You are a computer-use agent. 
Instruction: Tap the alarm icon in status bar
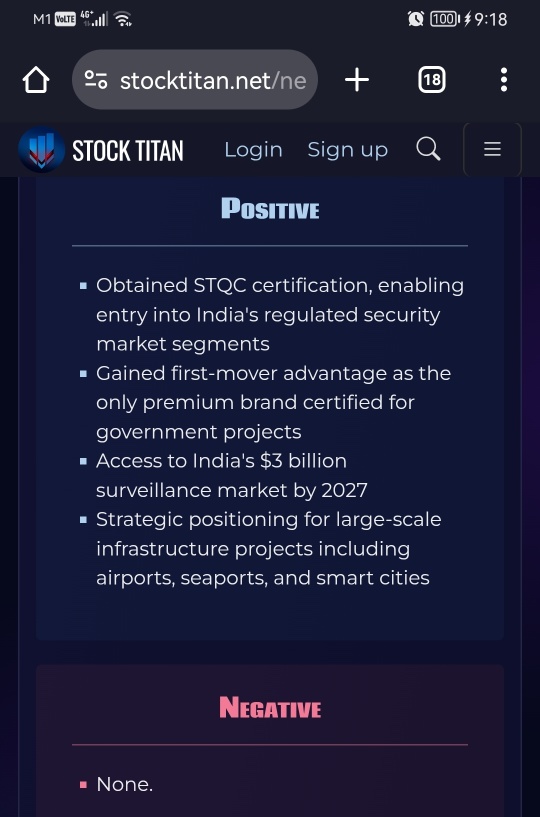coord(415,19)
